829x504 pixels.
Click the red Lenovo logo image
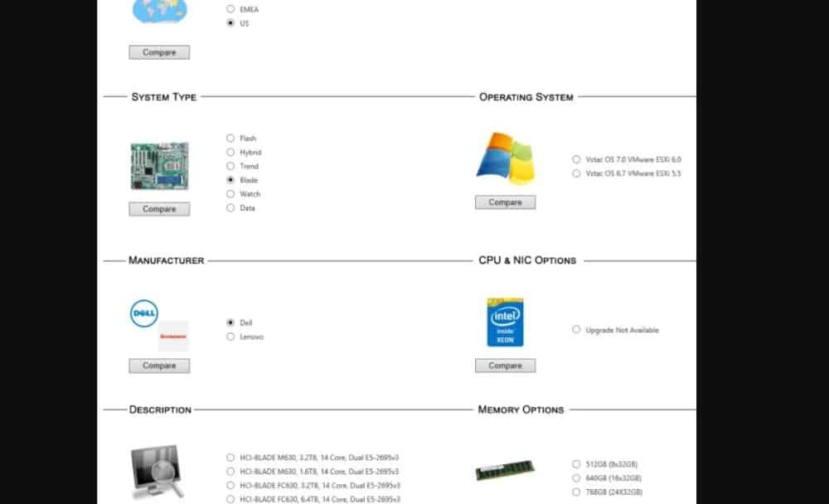(x=173, y=336)
